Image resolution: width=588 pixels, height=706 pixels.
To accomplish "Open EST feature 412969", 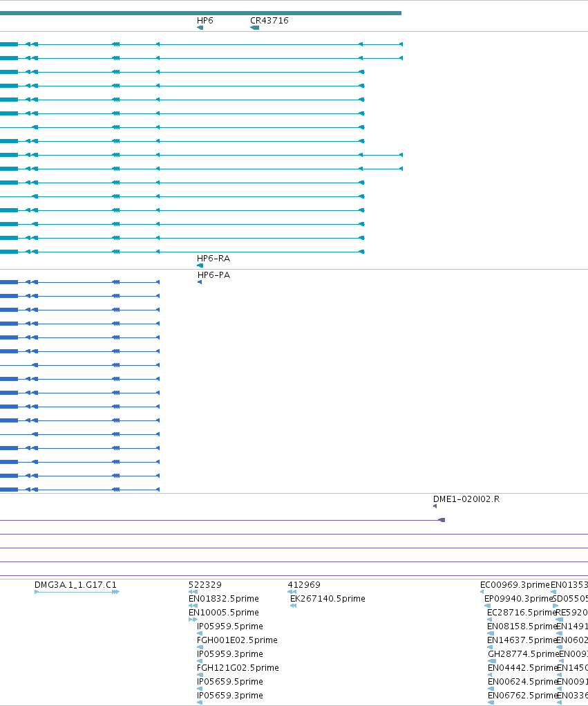I will tap(304, 585).
